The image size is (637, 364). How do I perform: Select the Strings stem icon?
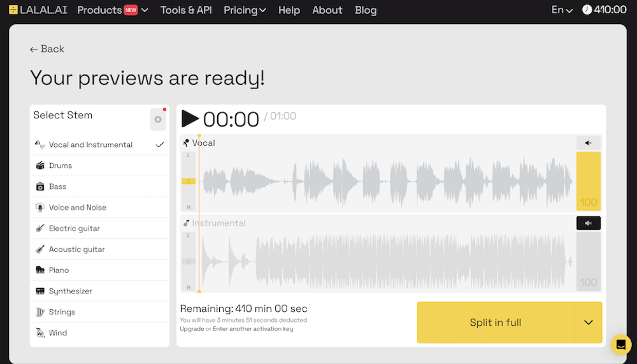coord(40,312)
